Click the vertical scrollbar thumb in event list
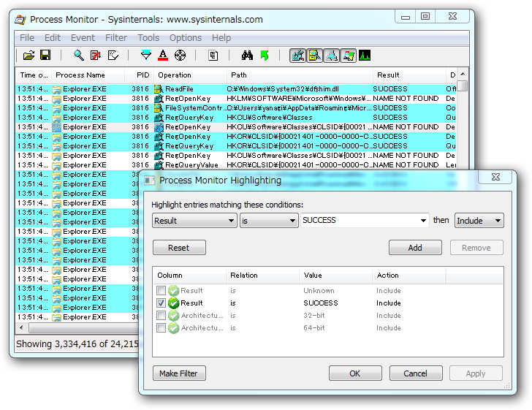The image size is (532, 410). (x=462, y=86)
